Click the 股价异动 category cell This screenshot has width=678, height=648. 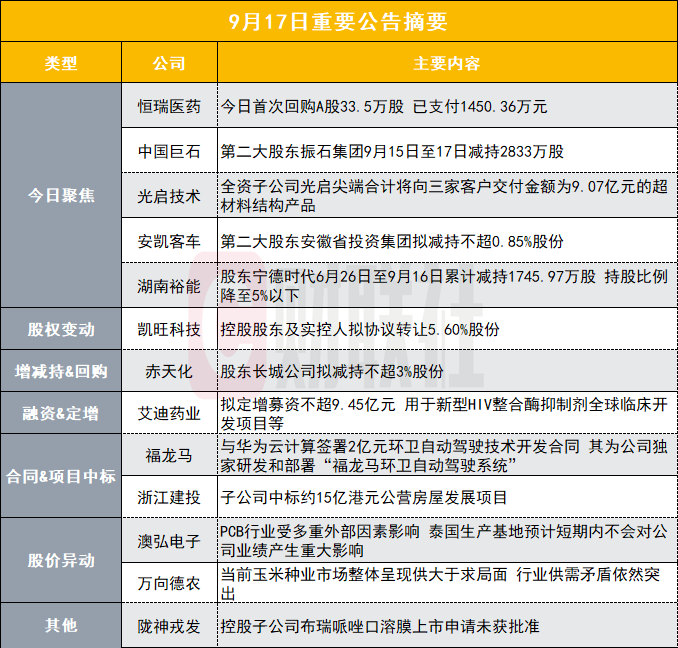(x=61, y=561)
